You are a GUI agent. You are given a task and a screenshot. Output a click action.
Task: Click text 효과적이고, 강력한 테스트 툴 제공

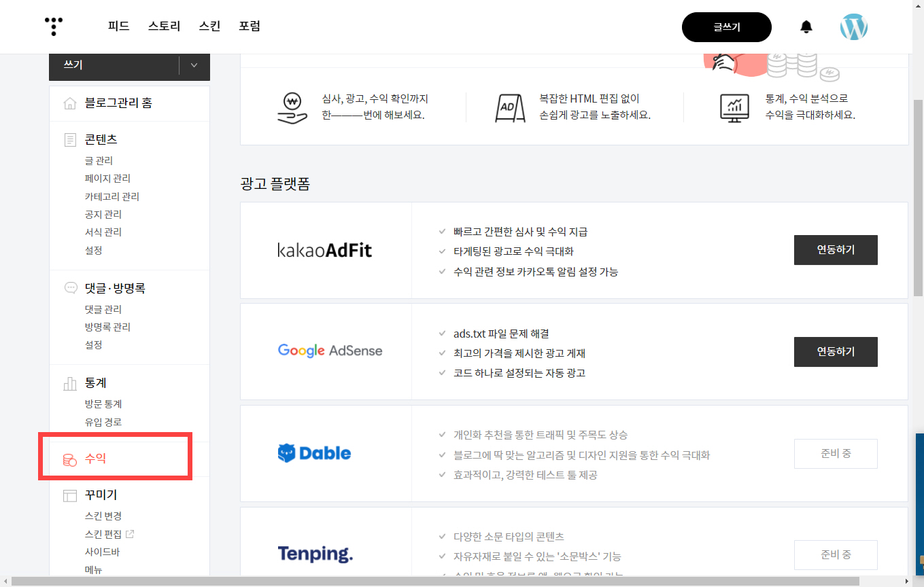click(x=526, y=475)
